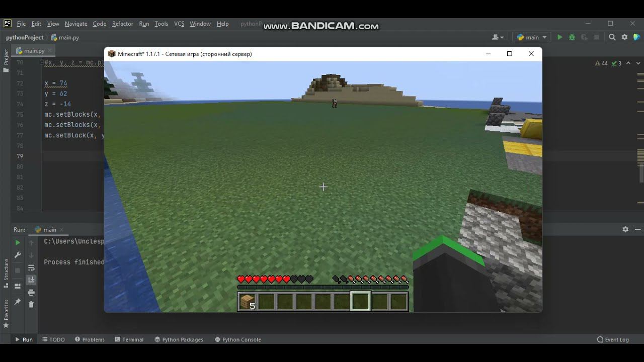Open the Tools menu
Viewport: 644px width, 362px height.
pos(161,24)
